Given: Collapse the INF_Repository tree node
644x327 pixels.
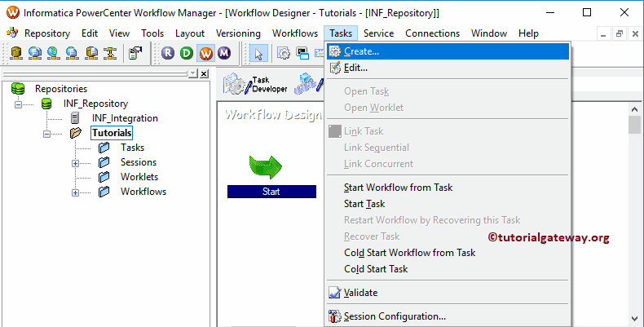Looking at the screenshot, I should pyautogui.click(x=18, y=104).
